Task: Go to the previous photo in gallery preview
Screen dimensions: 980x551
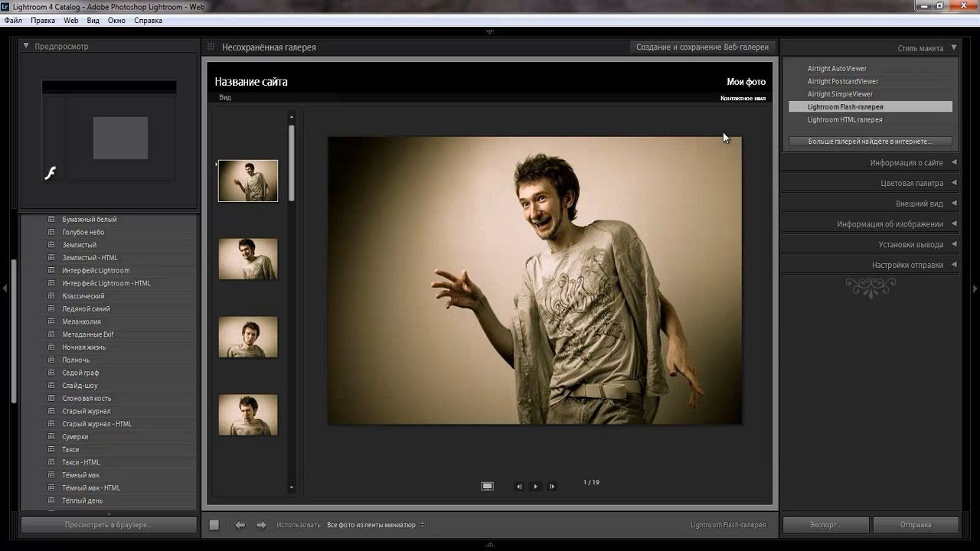Action: click(519, 486)
